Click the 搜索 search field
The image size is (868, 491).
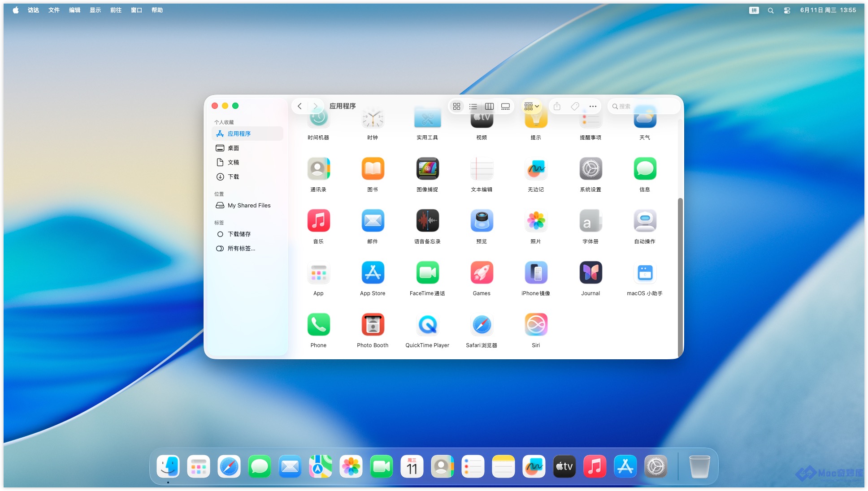coord(643,107)
